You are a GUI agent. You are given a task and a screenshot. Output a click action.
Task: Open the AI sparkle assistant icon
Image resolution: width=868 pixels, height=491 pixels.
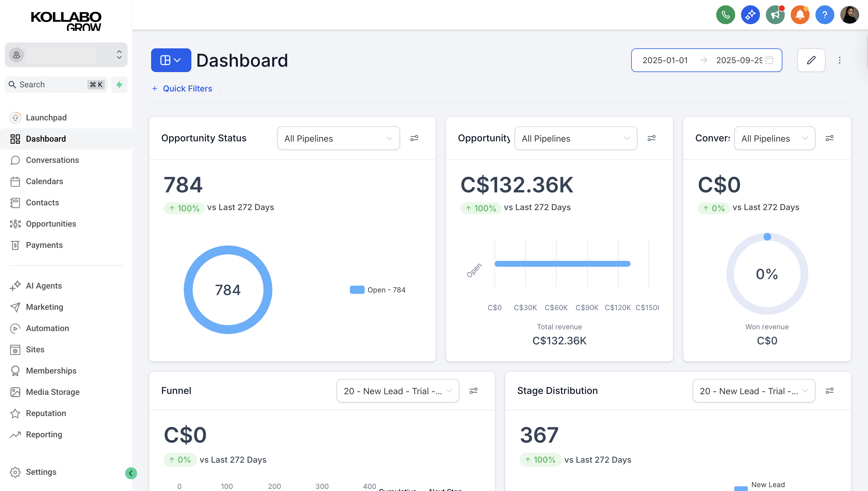750,15
